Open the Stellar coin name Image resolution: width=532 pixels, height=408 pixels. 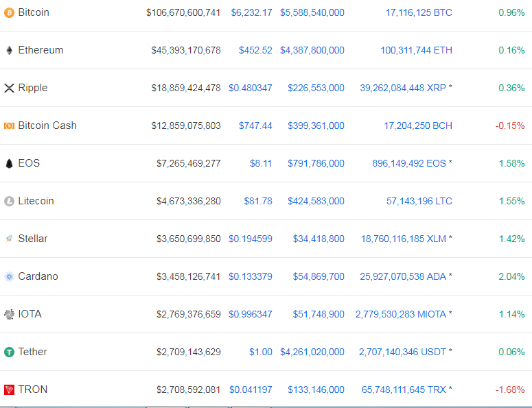[x=32, y=239]
